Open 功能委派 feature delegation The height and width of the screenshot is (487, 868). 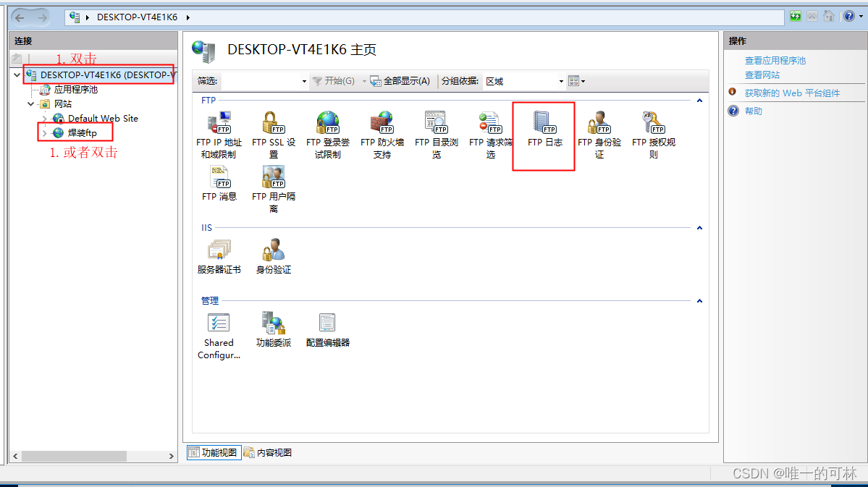point(274,330)
